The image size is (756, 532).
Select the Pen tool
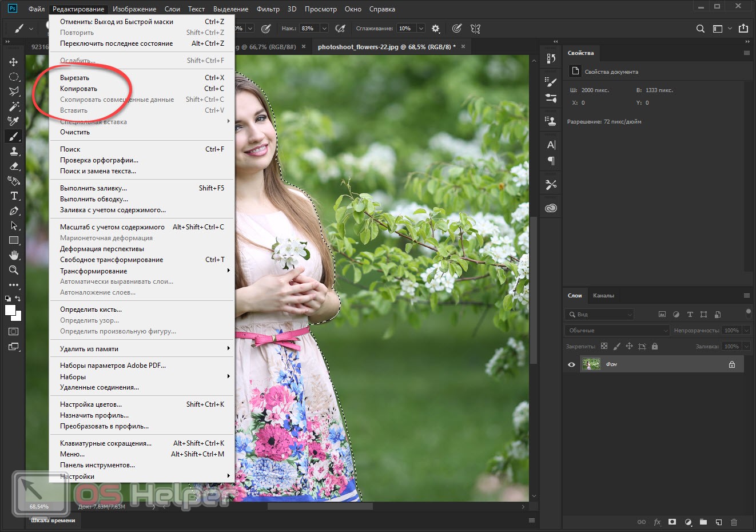click(x=14, y=211)
